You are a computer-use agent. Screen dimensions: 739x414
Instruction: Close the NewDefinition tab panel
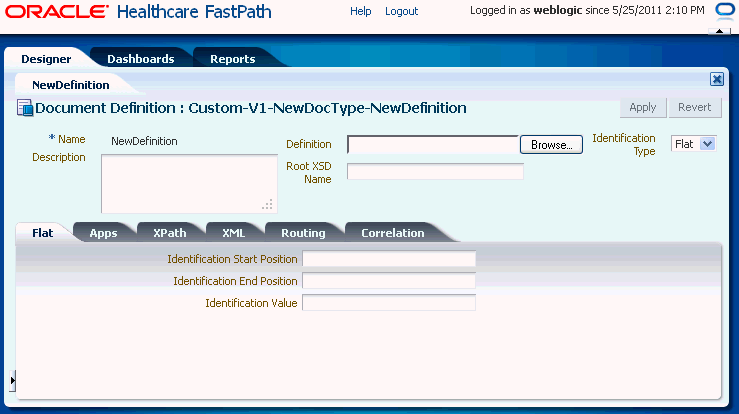click(x=717, y=79)
